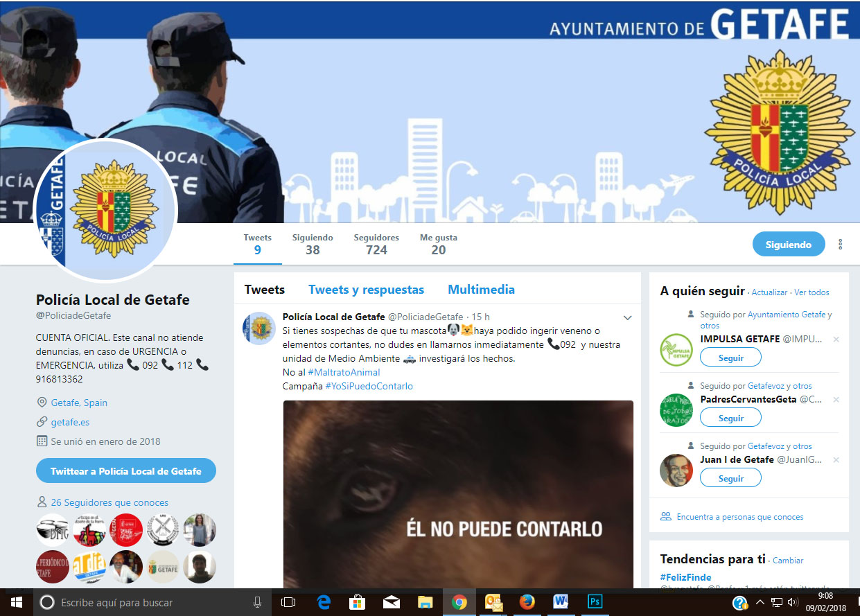Open the Siguiendo count stat
Image resolution: width=860 pixels, height=616 pixels.
click(x=313, y=244)
